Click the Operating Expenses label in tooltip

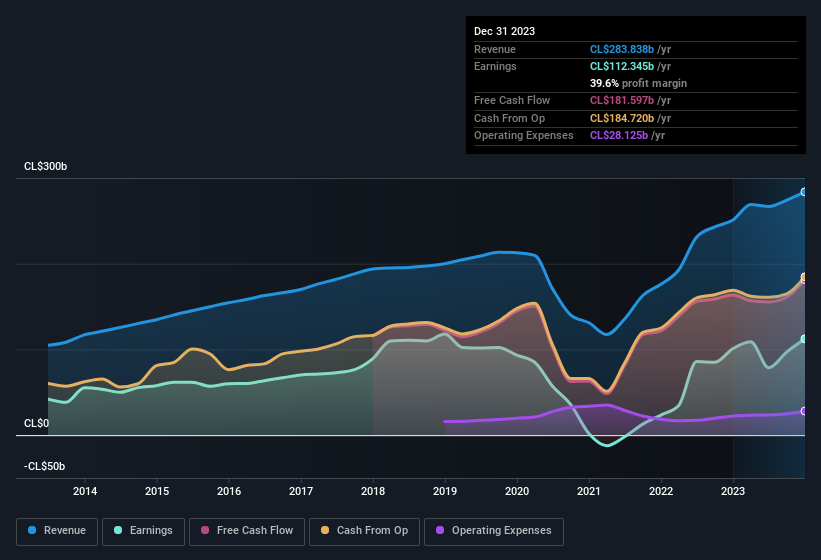pos(523,136)
